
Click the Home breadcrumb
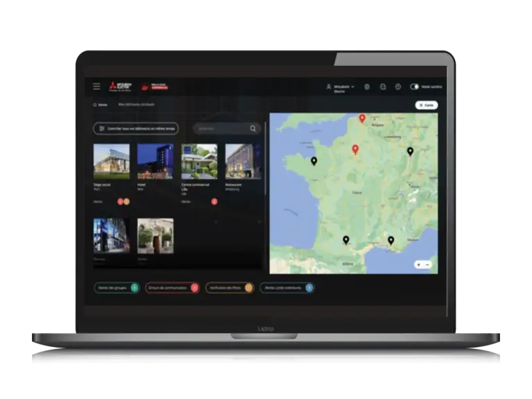point(101,105)
